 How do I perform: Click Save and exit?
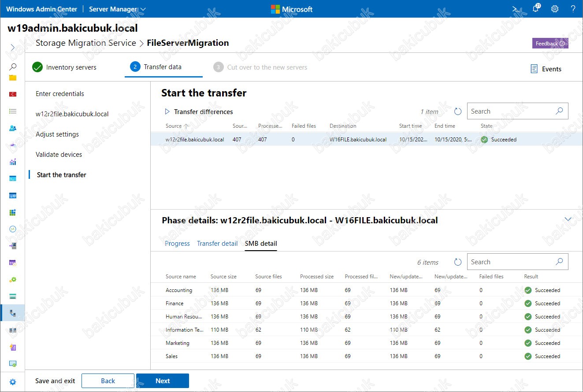(55, 381)
